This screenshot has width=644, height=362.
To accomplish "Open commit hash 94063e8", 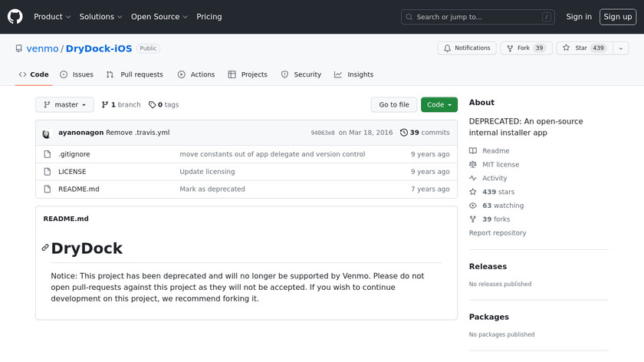I will 323,133.
